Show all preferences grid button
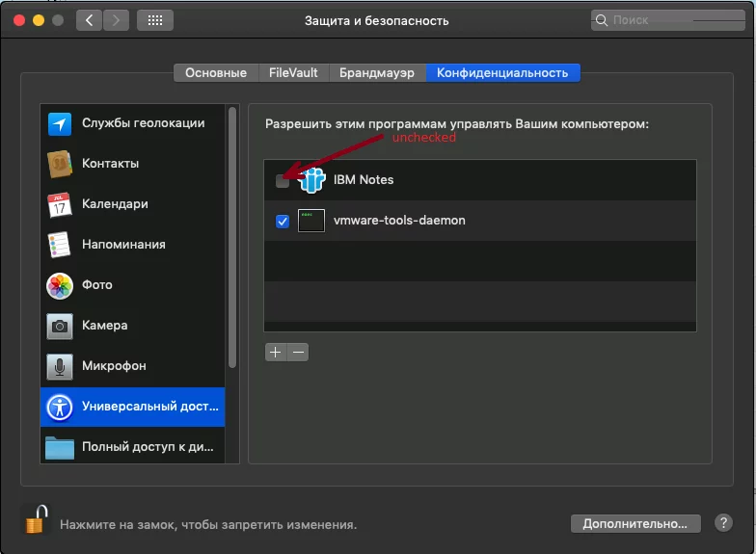The image size is (756, 554). (154, 20)
